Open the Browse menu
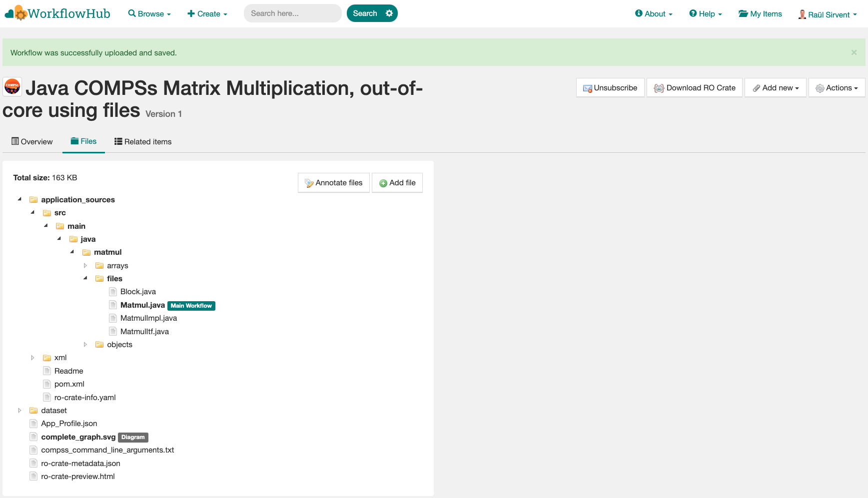The width and height of the screenshot is (868, 498). click(149, 14)
